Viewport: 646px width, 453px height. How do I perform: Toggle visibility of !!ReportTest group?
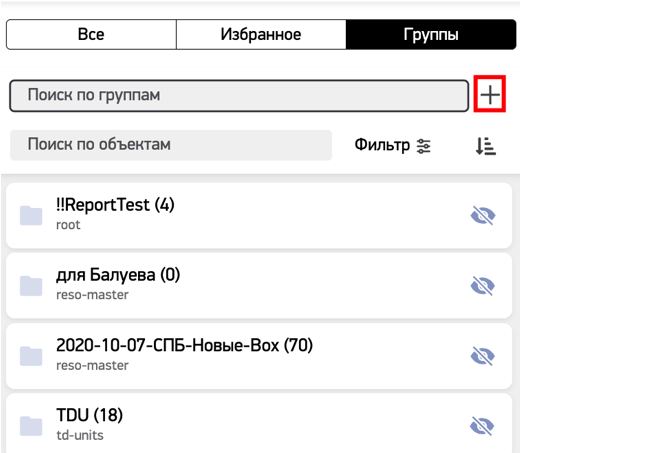(483, 215)
